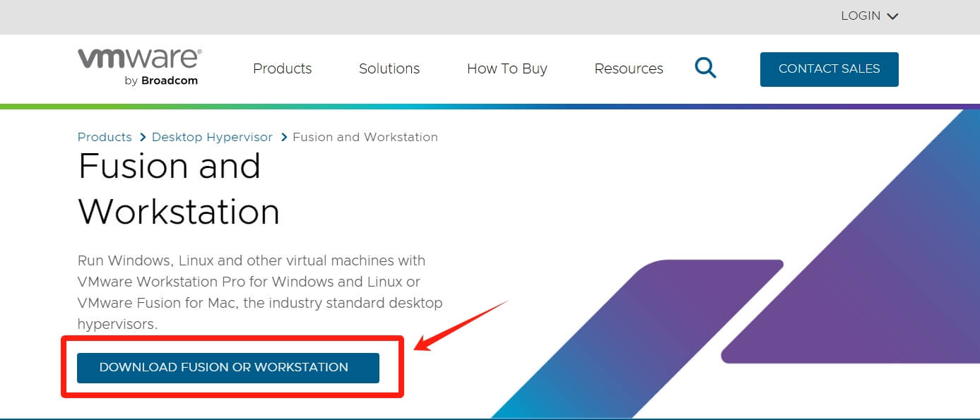Click the VMware by Broadcom logo
This screenshot has height=420, width=980.
(x=140, y=68)
